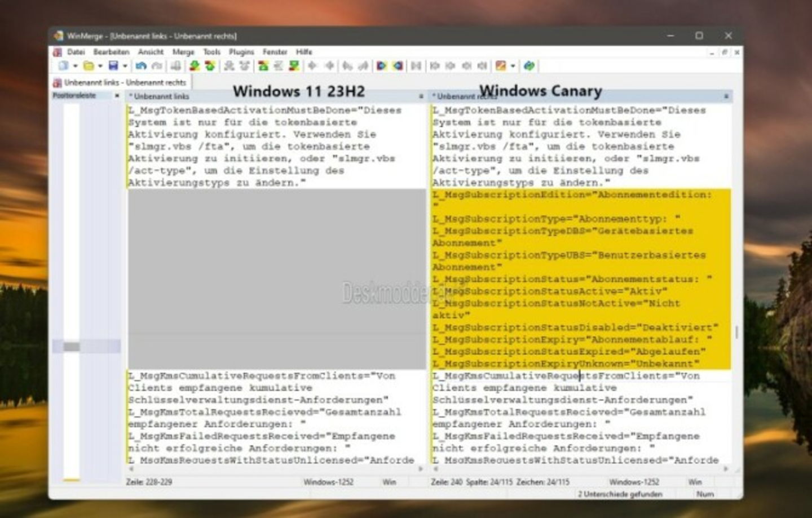Click the vertical scrollbar thumb of right pane
812x518 pixels.
tap(736, 332)
